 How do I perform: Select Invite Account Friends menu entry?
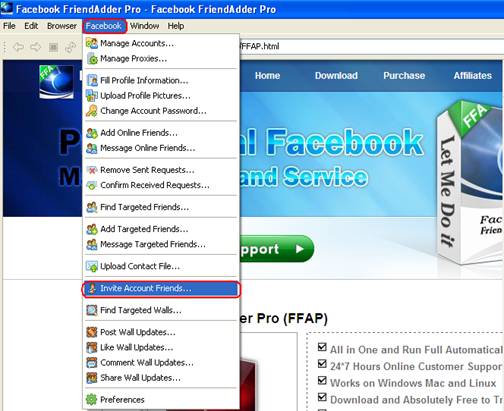tap(161, 289)
